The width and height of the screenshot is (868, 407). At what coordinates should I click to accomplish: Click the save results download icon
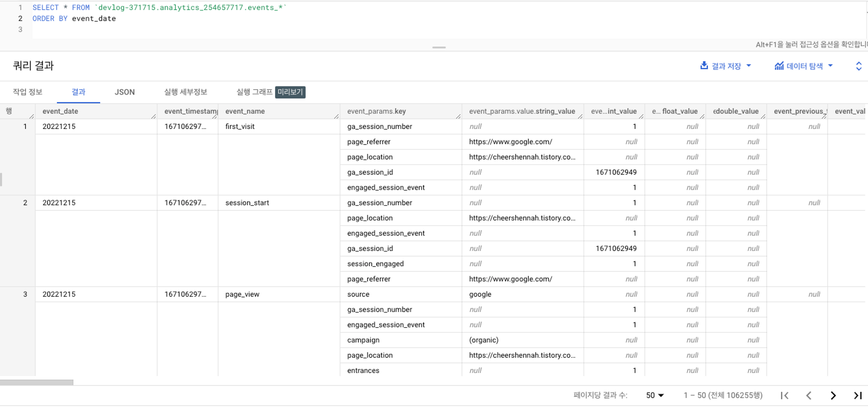tap(704, 66)
